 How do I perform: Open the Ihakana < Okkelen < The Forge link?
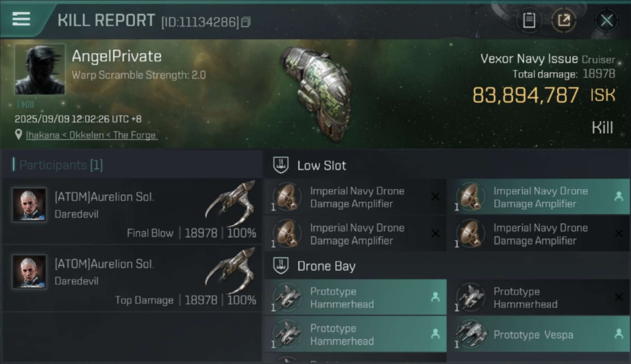pos(91,135)
